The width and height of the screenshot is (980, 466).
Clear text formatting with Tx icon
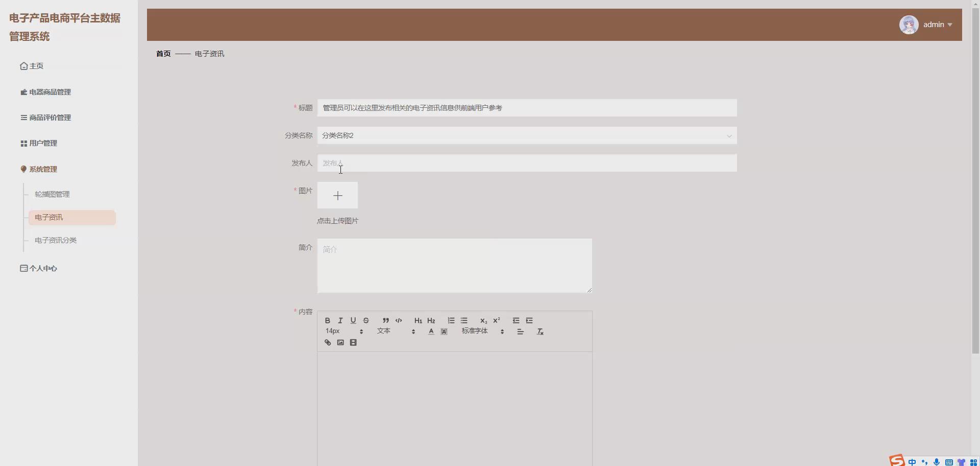pos(540,332)
